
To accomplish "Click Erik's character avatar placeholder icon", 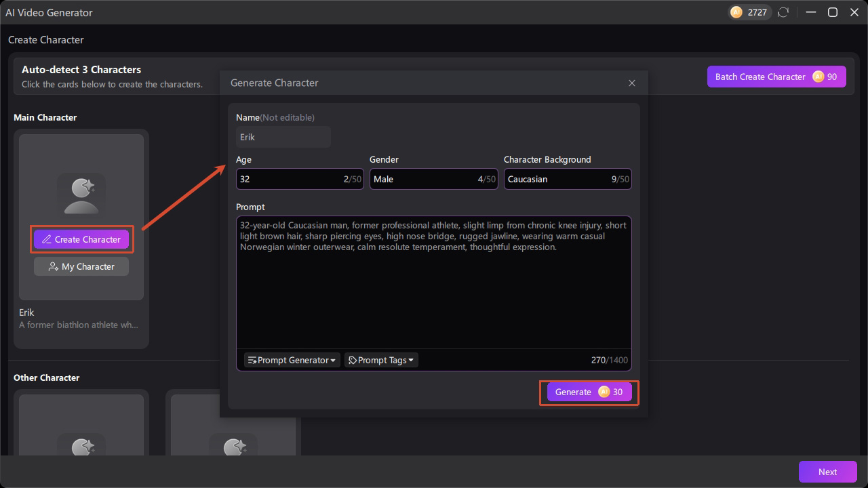I will [x=81, y=194].
